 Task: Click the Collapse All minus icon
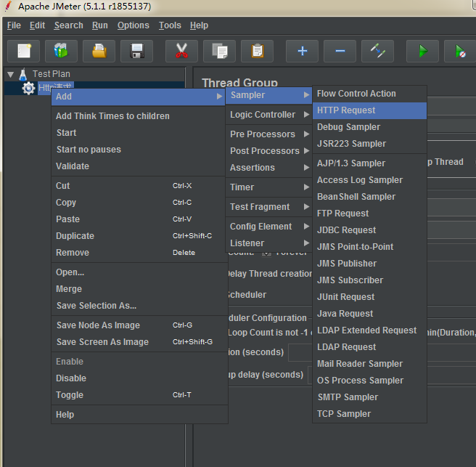pos(340,51)
